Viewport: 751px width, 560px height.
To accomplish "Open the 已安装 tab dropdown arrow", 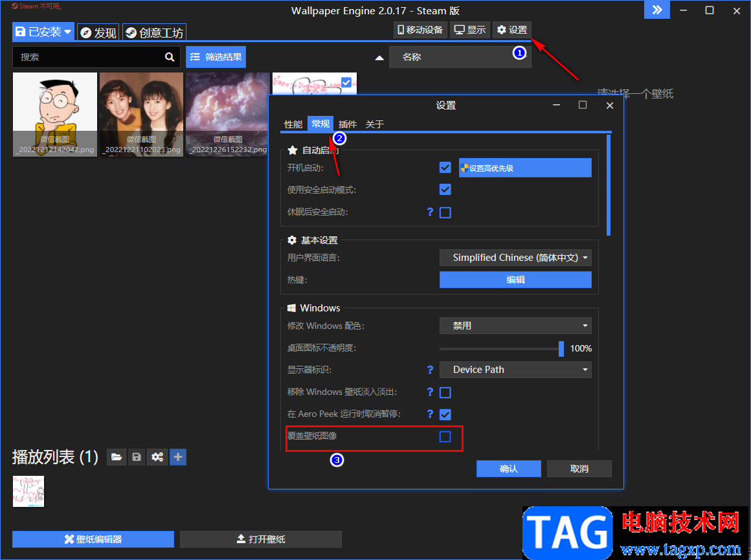I will (x=68, y=32).
